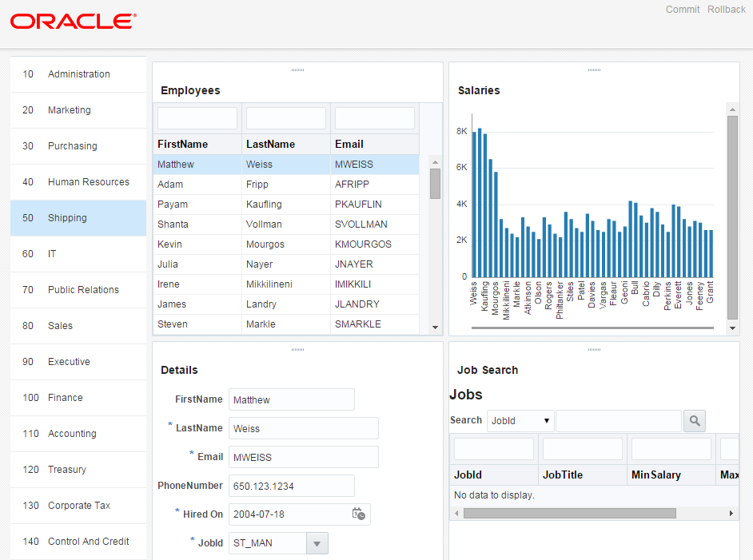The image size is (753, 560).
Task: Sort by Email column header
Action: point(375,145)
